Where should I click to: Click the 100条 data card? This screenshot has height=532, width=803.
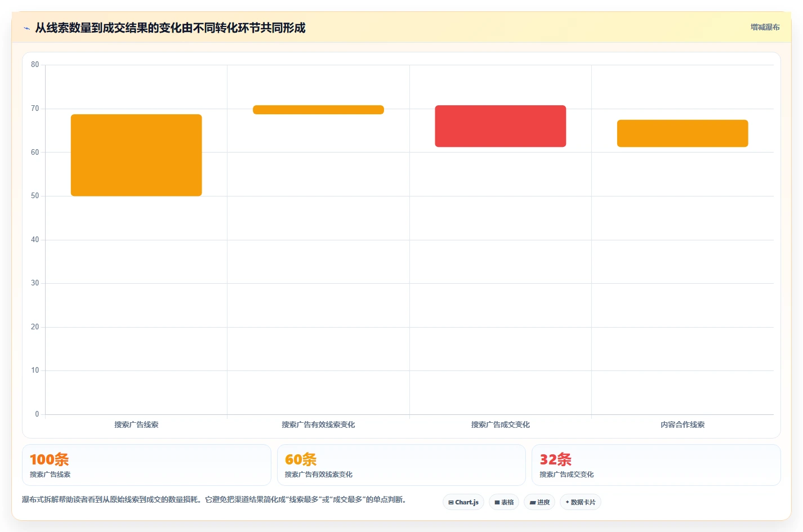click(x=146, y=465)
